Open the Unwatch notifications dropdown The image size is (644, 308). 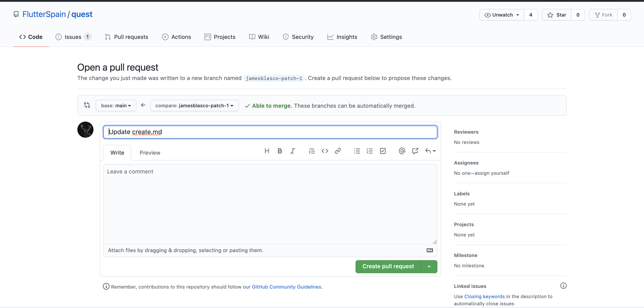(502, 15)
